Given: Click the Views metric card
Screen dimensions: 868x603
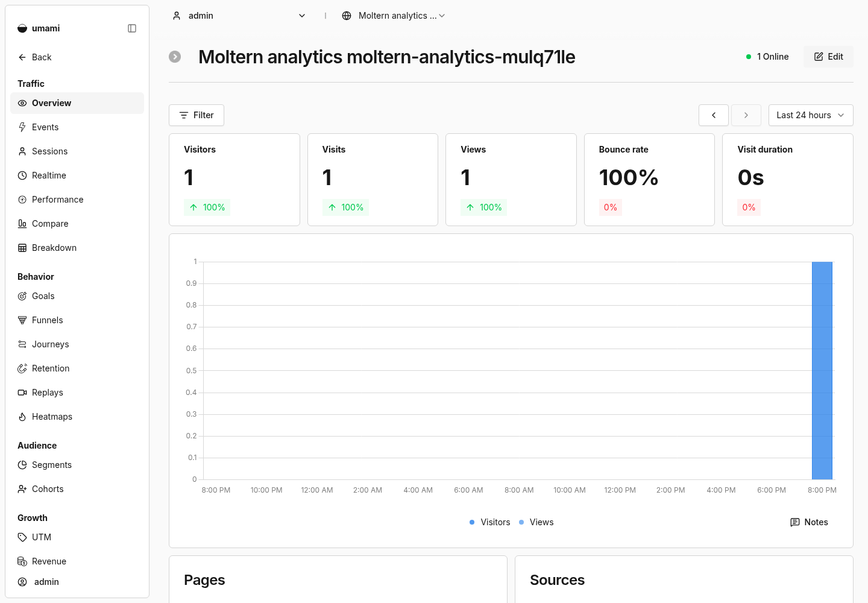Looking at the screenshot, I should (511, 180).
